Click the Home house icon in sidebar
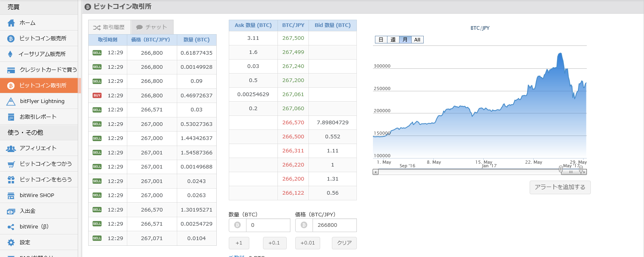The height and width of the screenshot is (257, 644). [11, 23]
